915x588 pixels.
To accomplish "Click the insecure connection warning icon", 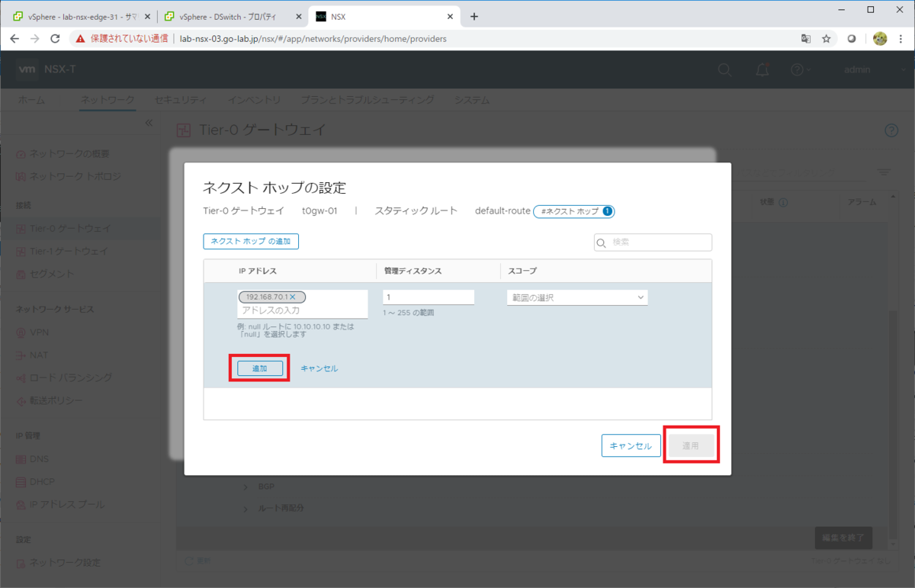I will point(81,38).
